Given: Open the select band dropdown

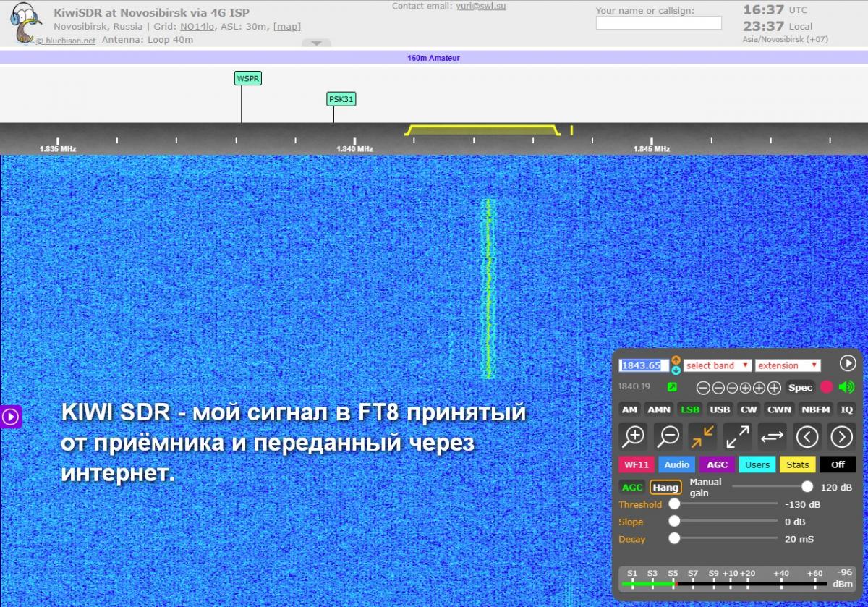Looking at the screenshot, I should tap(718, 365).
